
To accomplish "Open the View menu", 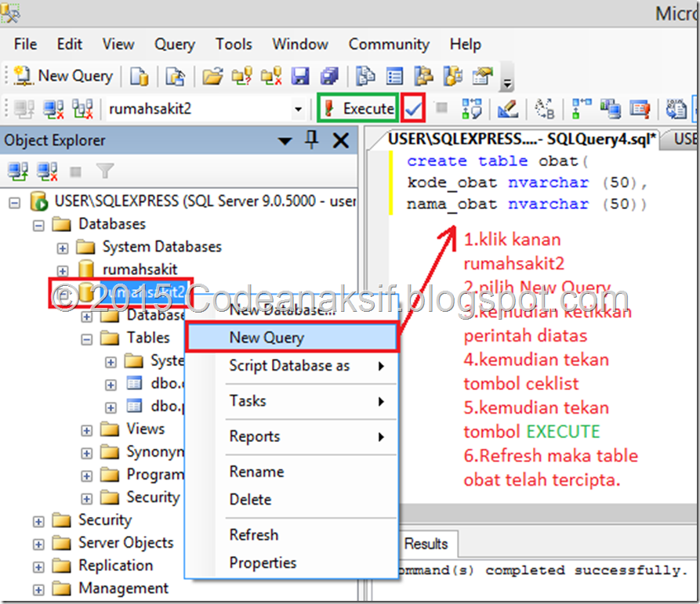I will point(118,44).
